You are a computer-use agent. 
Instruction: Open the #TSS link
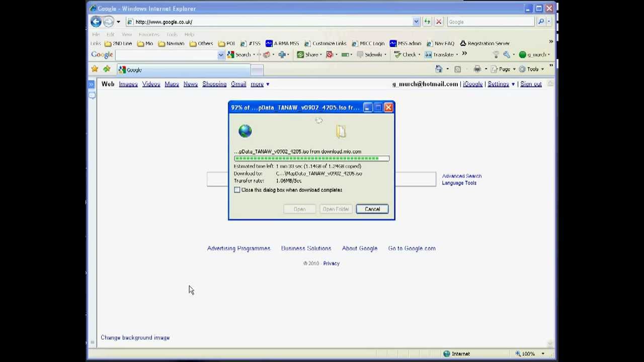251,43
